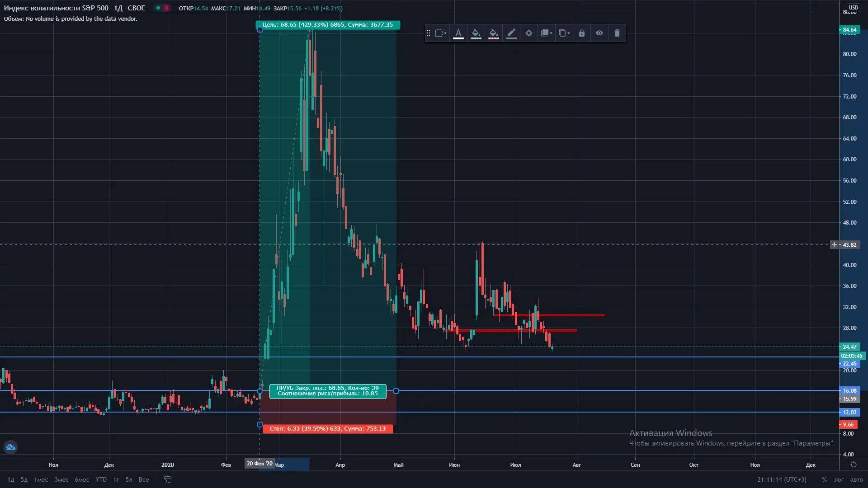This screenshot has width=868, height=488.
Task: Click bottom-left stop handle of long position
Action: pos(259,425)
